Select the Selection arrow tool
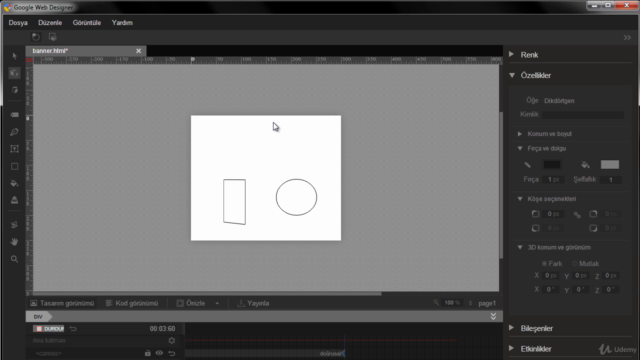This screenshot has width=640, height=360. [x=15, y=56]
